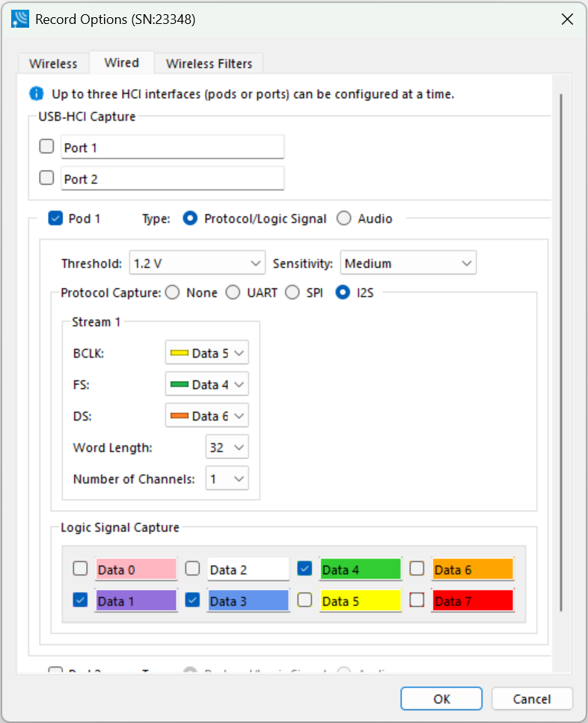Viewport: 588px width, 723px height.
Task: Uncheck the Data 3 checkbox
Action: [192, 600]
